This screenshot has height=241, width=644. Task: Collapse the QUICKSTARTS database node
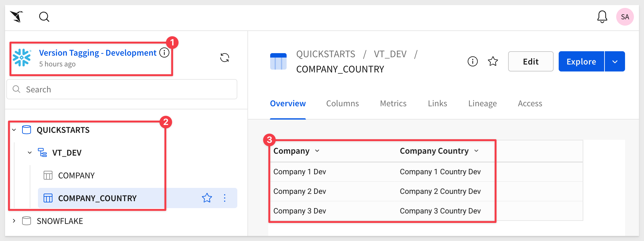(x=14, y=130)
